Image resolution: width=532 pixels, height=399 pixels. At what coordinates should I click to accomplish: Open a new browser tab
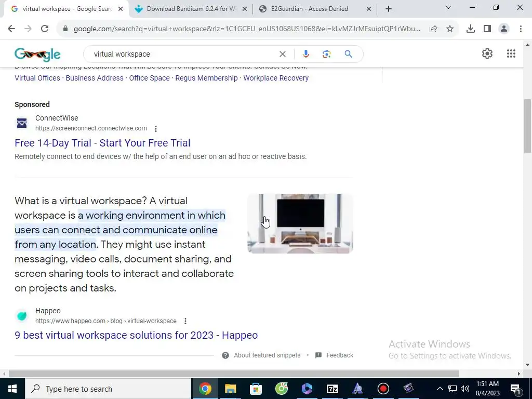tap(389, 9)
